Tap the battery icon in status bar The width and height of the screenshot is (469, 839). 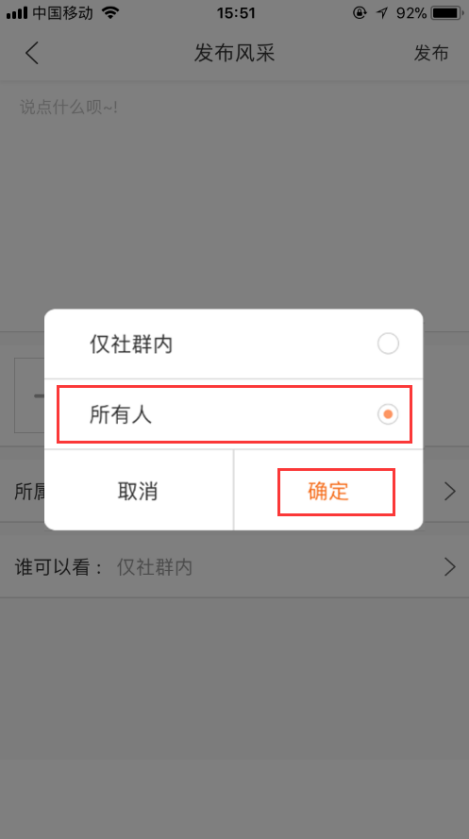click(448, 13)
